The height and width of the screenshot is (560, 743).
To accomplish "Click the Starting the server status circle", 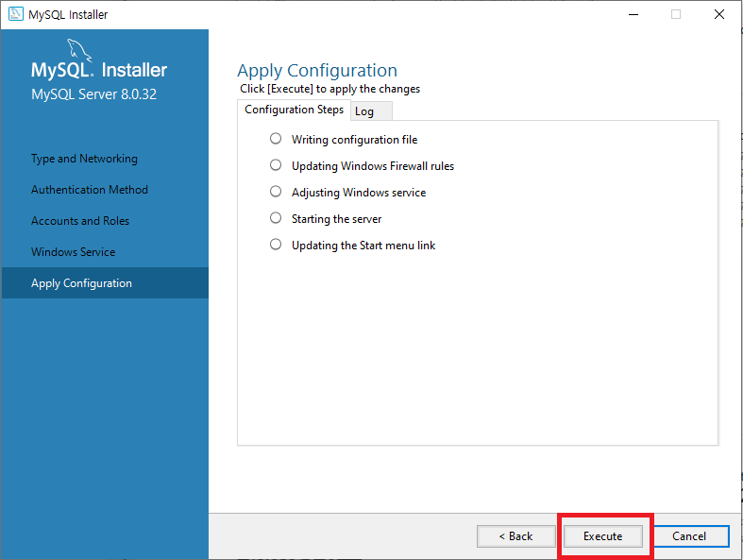I will pos(276,217).
